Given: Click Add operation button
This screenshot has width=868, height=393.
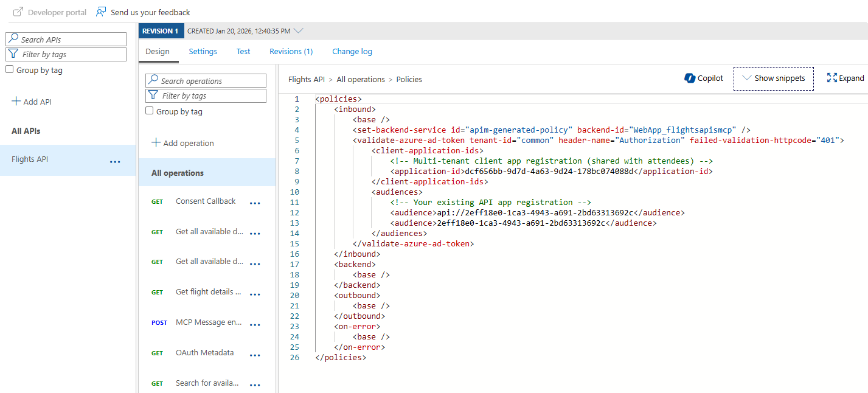Looking at the screenshot, I should [x=182, y=143].
